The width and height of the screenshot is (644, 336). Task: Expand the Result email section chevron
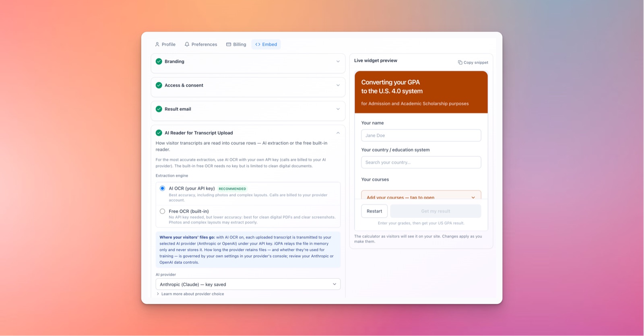click(x=338, y=109)
